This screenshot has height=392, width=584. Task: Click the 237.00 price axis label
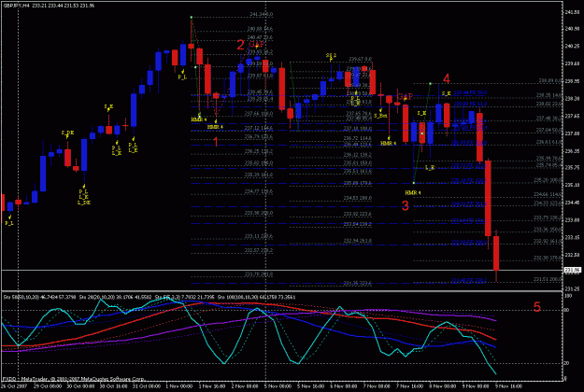(572, 133)
